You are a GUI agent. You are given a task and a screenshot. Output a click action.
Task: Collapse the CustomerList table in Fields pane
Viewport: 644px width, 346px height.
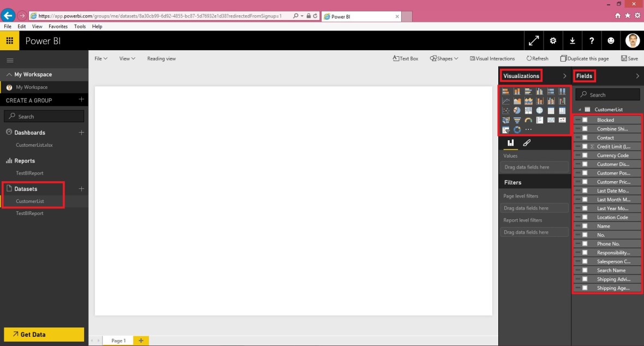(580, 109)
